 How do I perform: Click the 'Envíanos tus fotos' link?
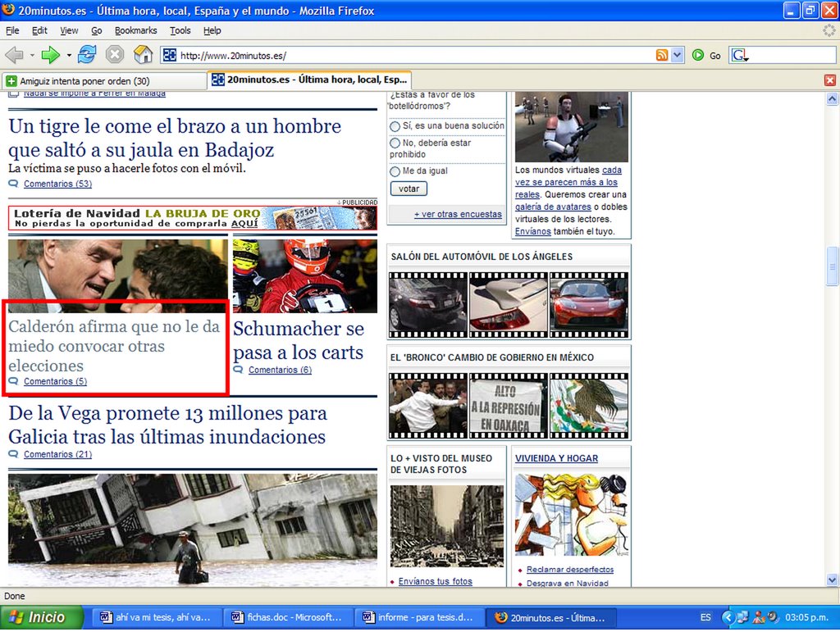coord(435,581)
